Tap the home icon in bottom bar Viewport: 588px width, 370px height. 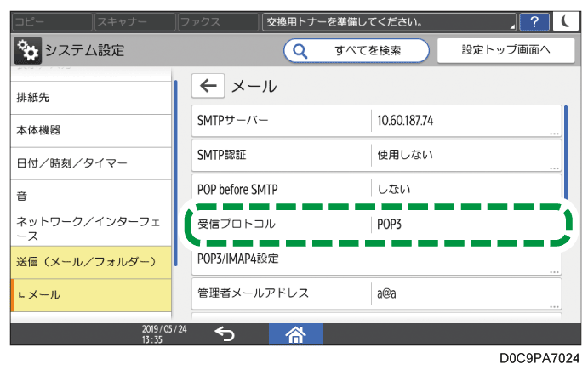tap(295, 334)
